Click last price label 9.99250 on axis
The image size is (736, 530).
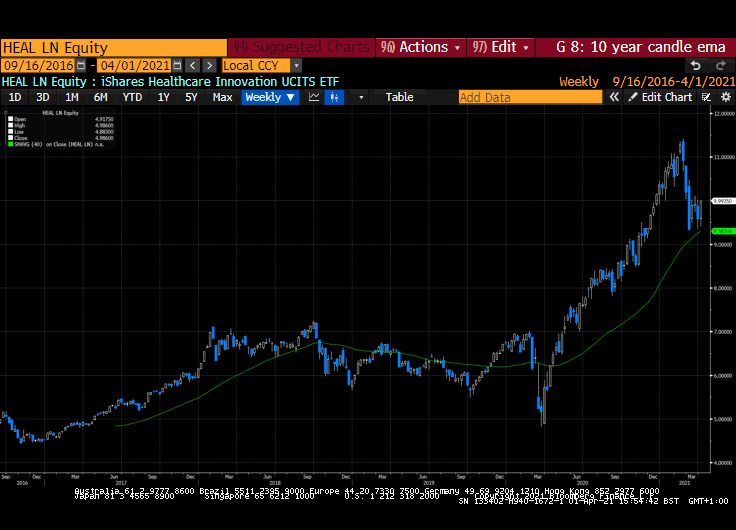723,201
